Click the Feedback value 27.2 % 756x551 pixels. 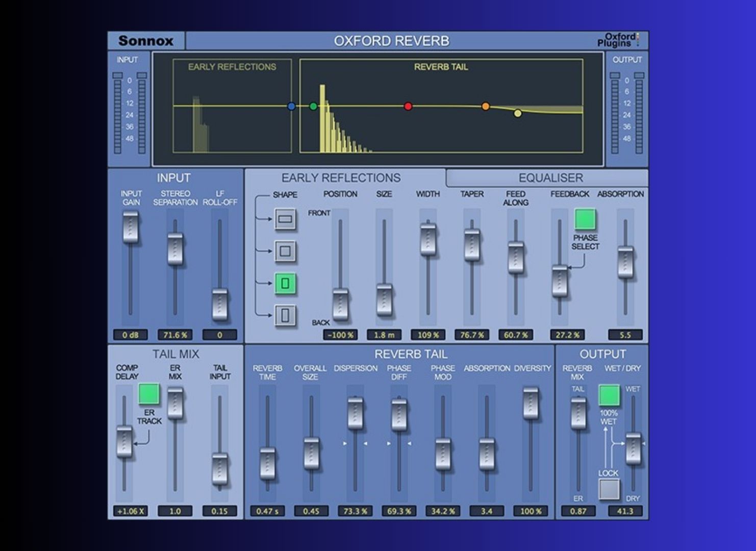tap(567, 335)
